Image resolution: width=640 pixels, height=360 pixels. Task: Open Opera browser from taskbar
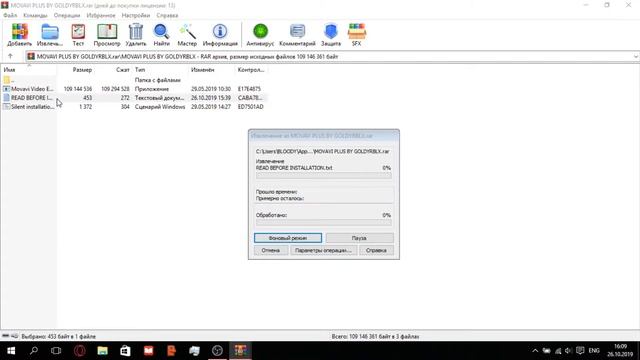coord(80,351)
